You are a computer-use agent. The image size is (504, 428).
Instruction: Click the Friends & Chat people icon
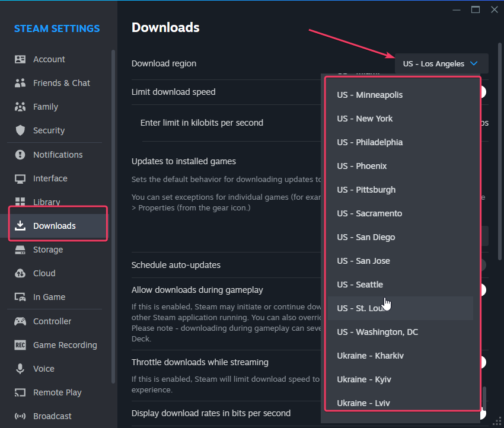click(x=20, y=83)
